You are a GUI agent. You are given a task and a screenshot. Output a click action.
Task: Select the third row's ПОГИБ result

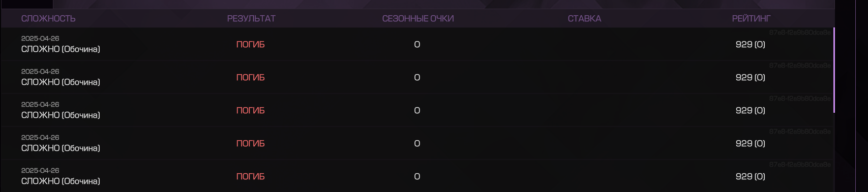pos(251,111)
